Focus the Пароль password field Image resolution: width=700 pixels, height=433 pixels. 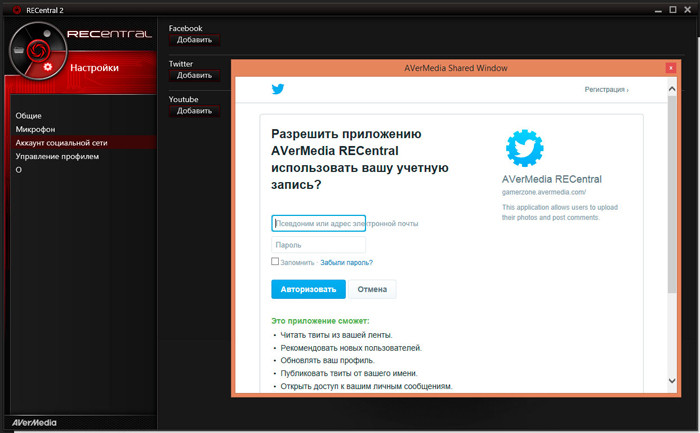[318, 245]
